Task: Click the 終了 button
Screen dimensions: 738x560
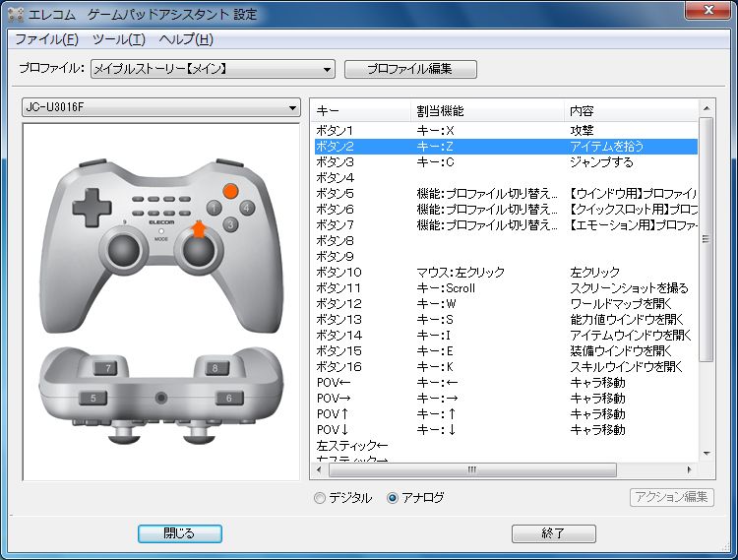Action: 553,533
